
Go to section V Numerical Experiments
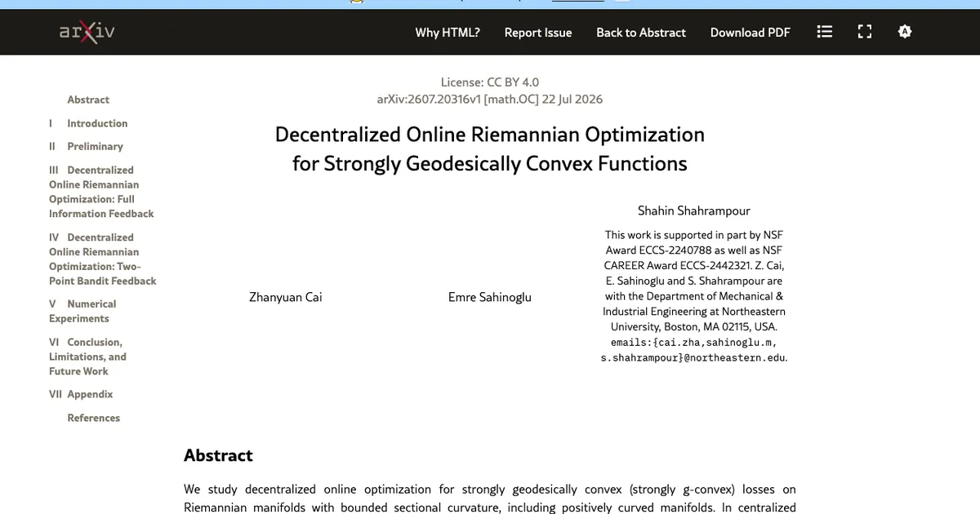pyautogui.click(x=82, y=311)
